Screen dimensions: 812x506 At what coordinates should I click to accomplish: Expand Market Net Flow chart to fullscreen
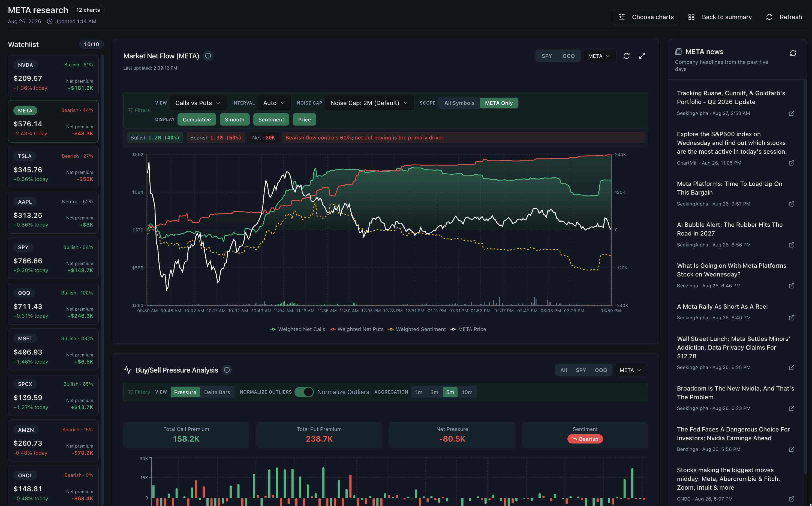point(642,56)
